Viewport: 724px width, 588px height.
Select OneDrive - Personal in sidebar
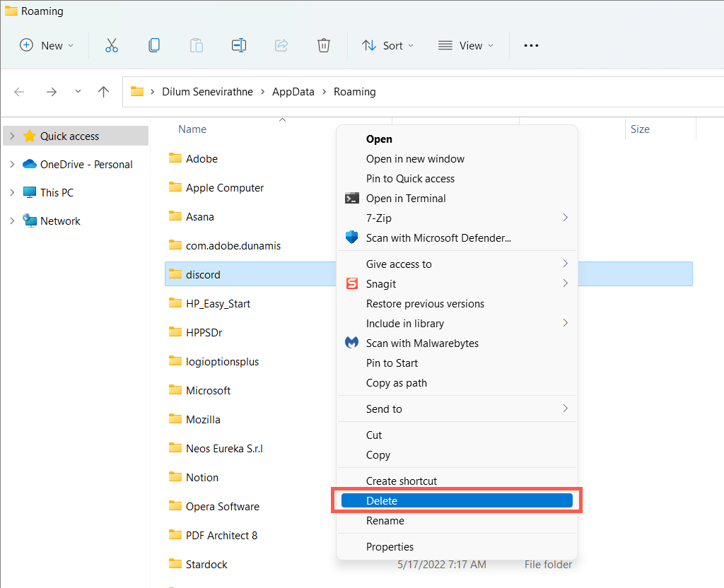pyautogui.click(x=86, y=164)
